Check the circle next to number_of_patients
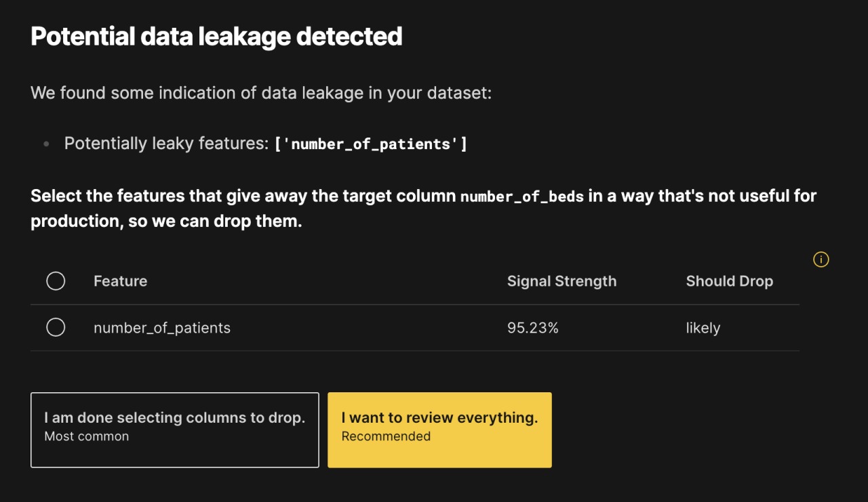The image size is (868, 502). pos(56,327)
